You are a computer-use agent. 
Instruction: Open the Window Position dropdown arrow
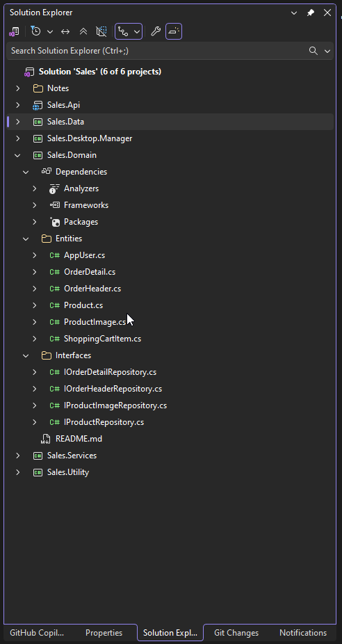tap(294, 13)
